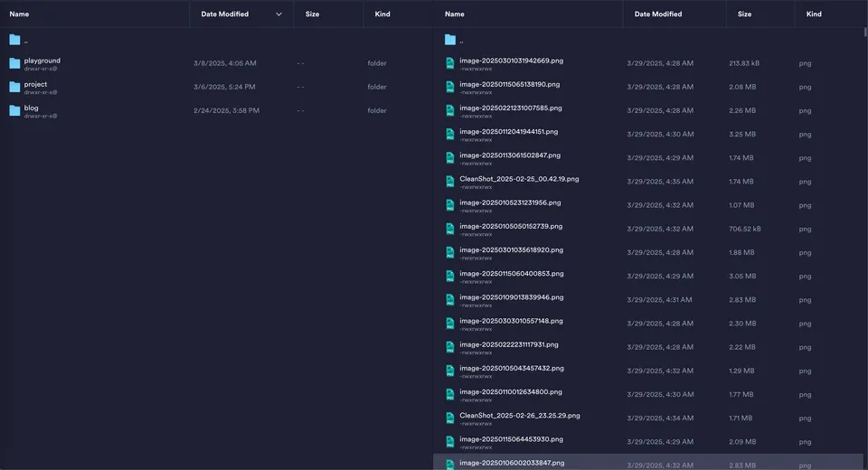The image size is (868, 470).
Task: Select file name image-20250301031942669.png
Action: [512, 61]
